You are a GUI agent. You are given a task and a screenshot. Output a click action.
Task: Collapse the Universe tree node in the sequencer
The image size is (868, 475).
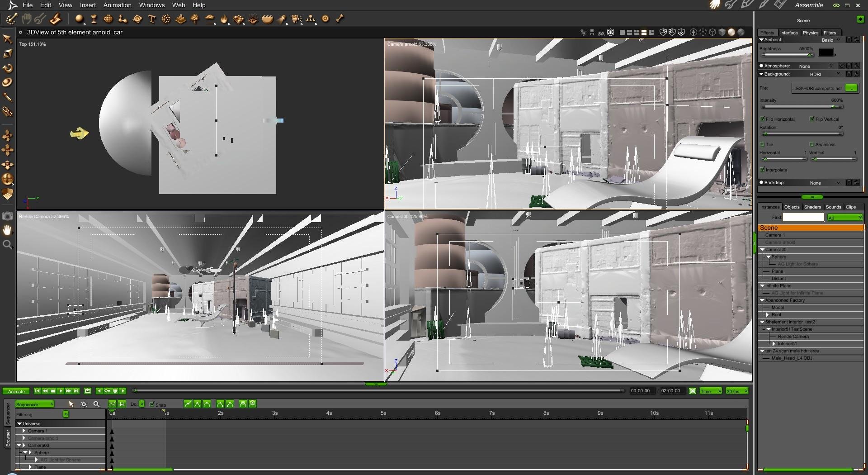coord(19,424)
